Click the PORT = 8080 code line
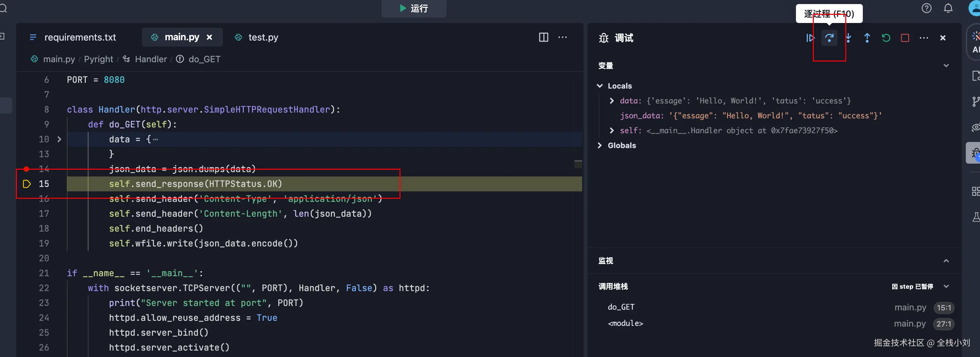The width and height of the screenshot is (980, 357). pyautogui.click(x=96, y=80)
